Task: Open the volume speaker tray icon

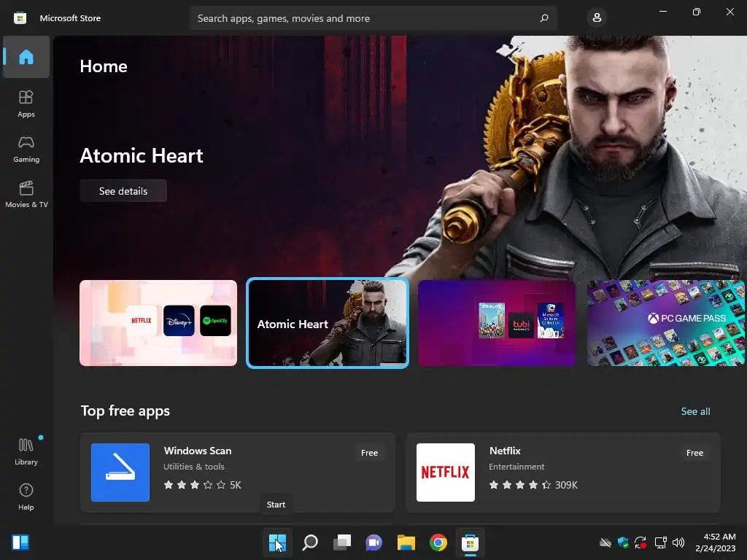Action: [x=678, y=542]
